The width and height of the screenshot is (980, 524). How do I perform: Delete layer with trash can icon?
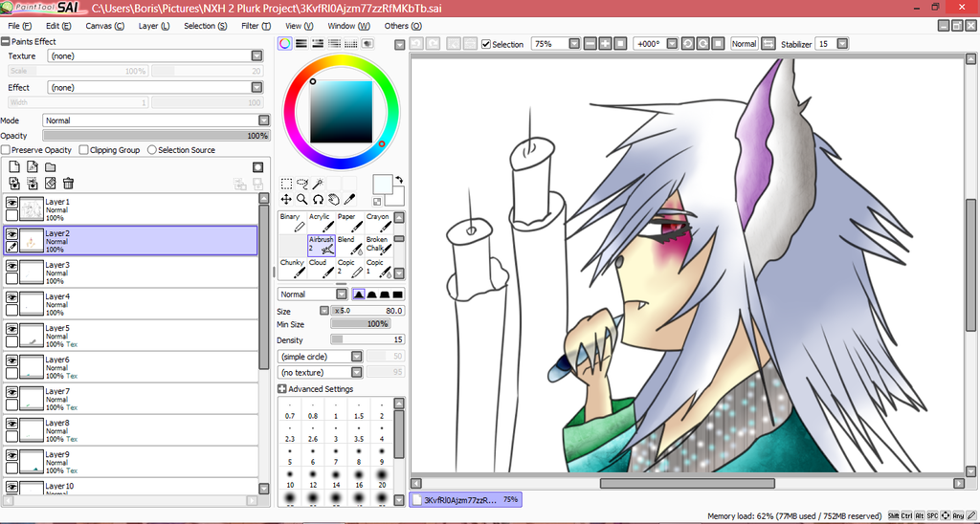click(x=68, y=183)
